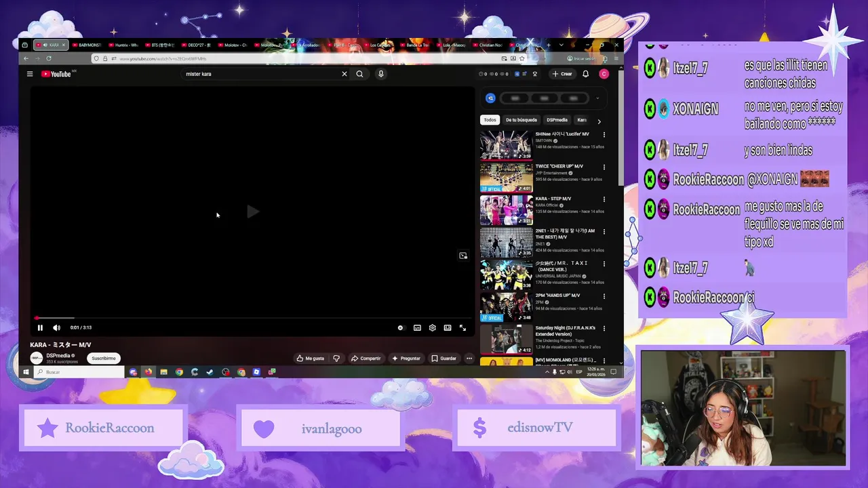The height and width of the screenshot is (488, 868).
Task: Open the 'MR. TAXI (DANCE VER.)' video title
Action: tap(561, 266)
